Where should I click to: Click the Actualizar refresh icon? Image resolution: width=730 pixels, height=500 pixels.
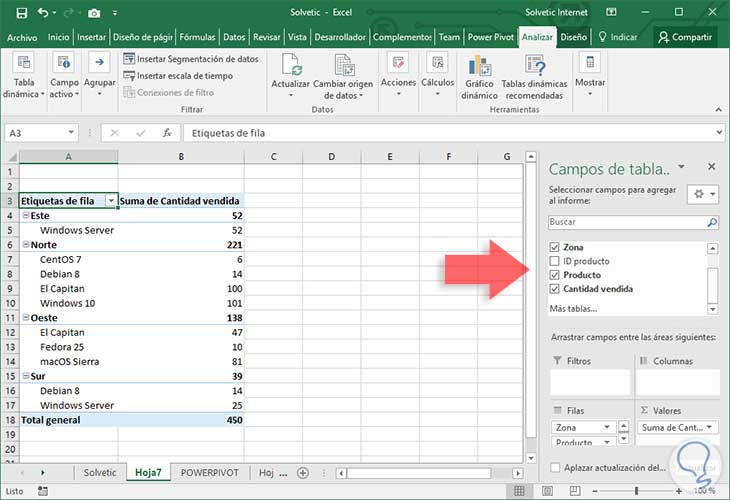coord(291,66)
